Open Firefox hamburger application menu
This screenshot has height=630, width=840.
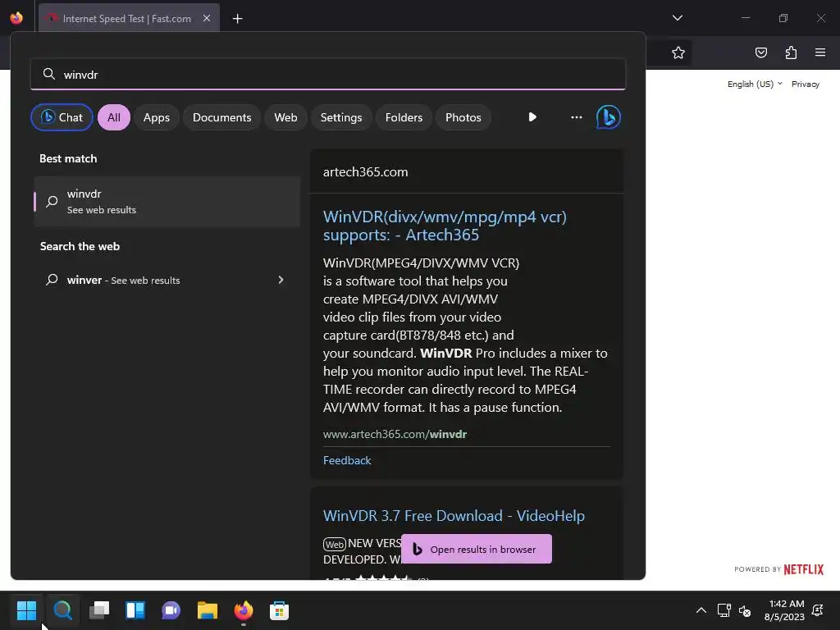click(820, 52)
